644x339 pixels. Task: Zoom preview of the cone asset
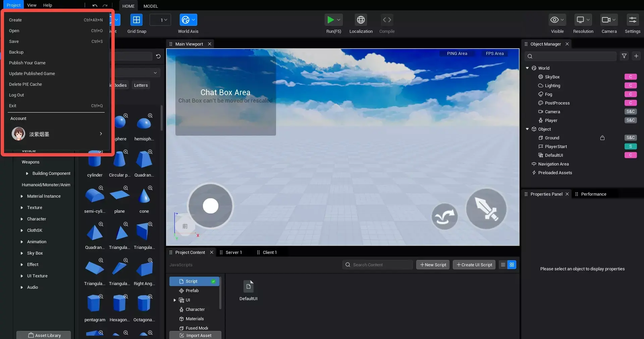click(150, 188)
